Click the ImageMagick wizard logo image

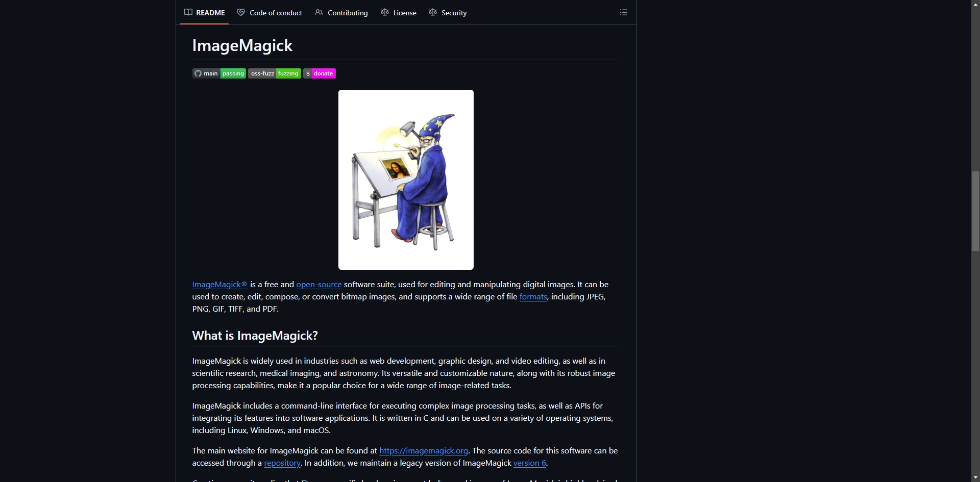(406, 180)
